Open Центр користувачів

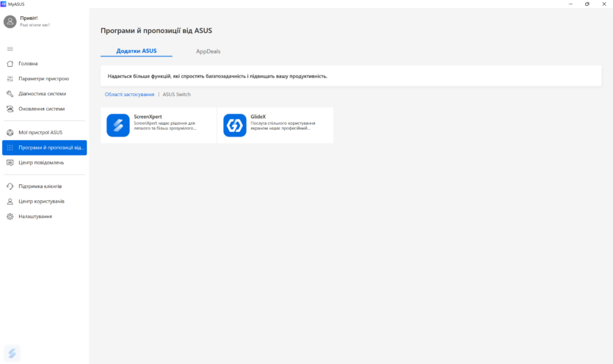pyautogui.click(x=45, y=201)
